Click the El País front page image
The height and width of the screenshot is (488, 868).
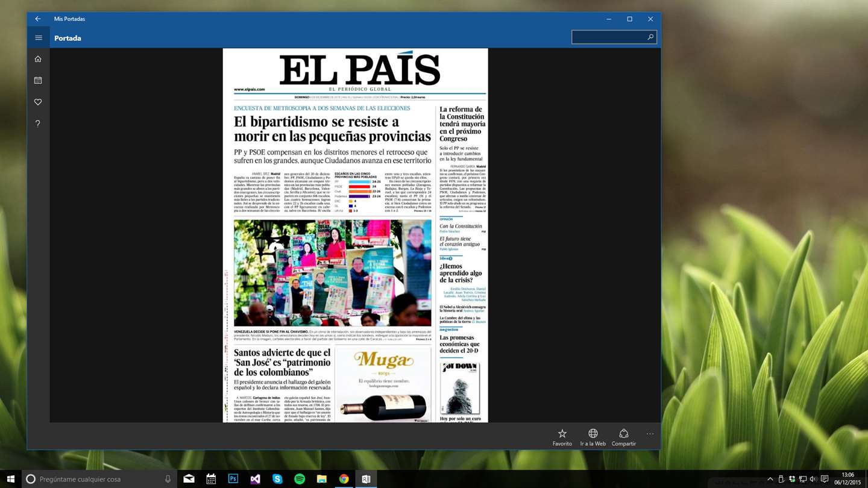pos(355,236)
